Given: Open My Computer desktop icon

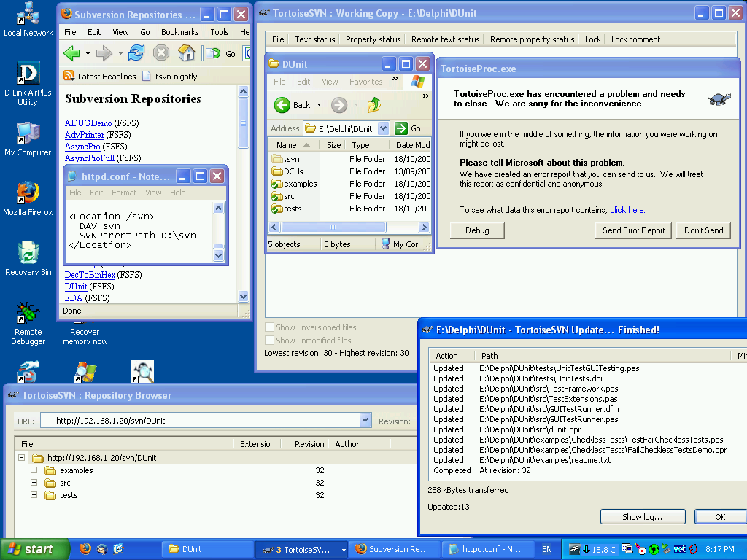Looking at the screenshot, I should 28,139.
